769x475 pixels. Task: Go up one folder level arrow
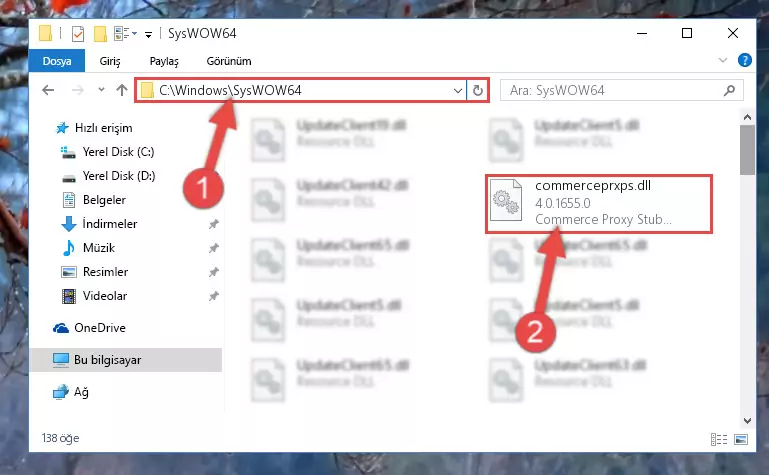122,90
